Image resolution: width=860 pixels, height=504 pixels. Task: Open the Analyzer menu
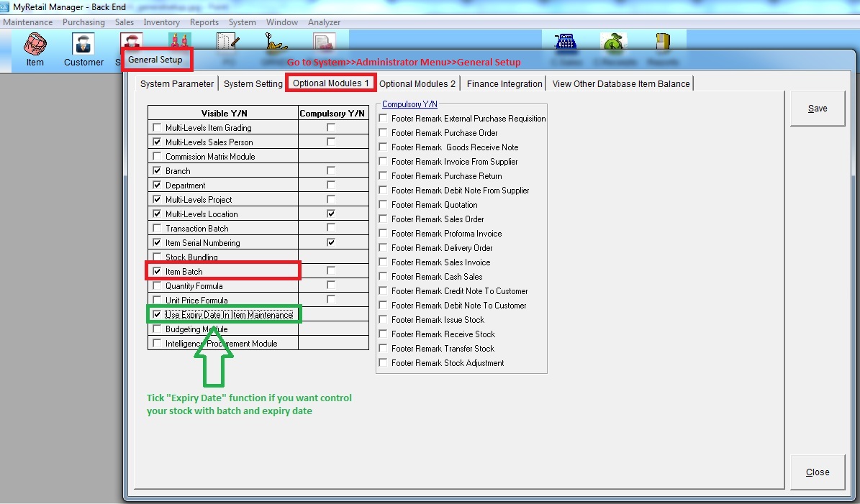tap(324, 22)
